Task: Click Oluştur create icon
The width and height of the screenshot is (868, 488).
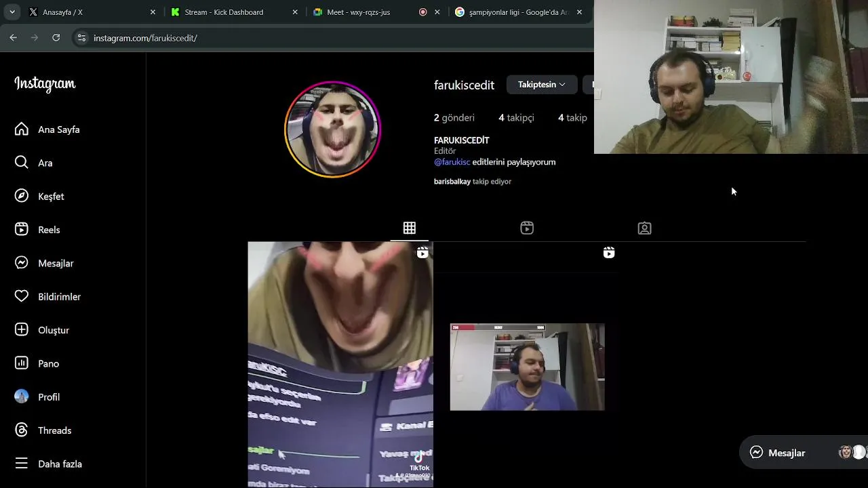Action: (22, 330)
